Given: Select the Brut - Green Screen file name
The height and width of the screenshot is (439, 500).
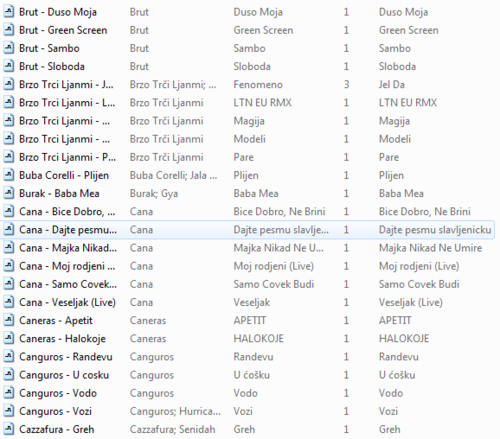Looking at the screenshot, I should [x=63, y=30].
